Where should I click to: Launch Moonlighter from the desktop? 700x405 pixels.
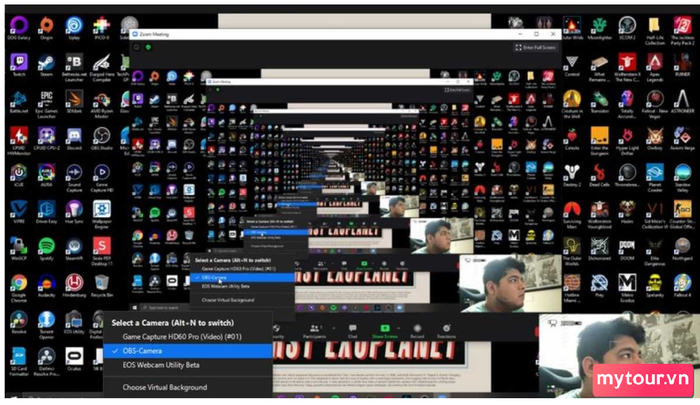pos(600,28)
